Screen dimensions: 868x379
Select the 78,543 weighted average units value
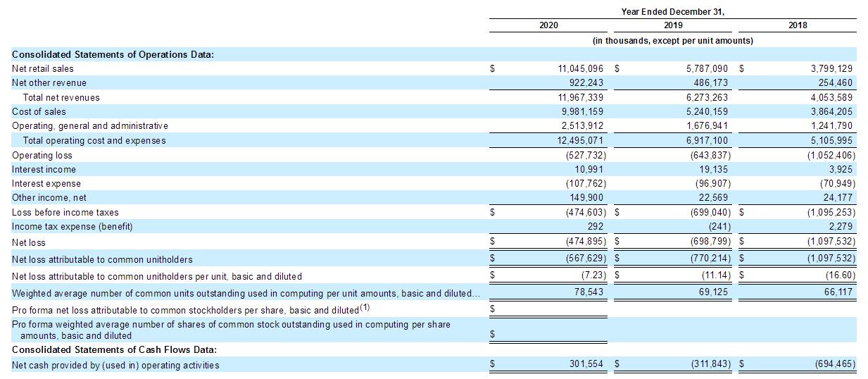click(x=589, y=292)
